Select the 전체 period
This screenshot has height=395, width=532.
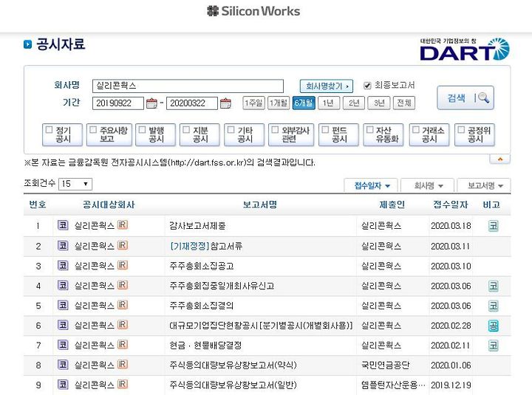pyautogui.click(x=403, y=103)
